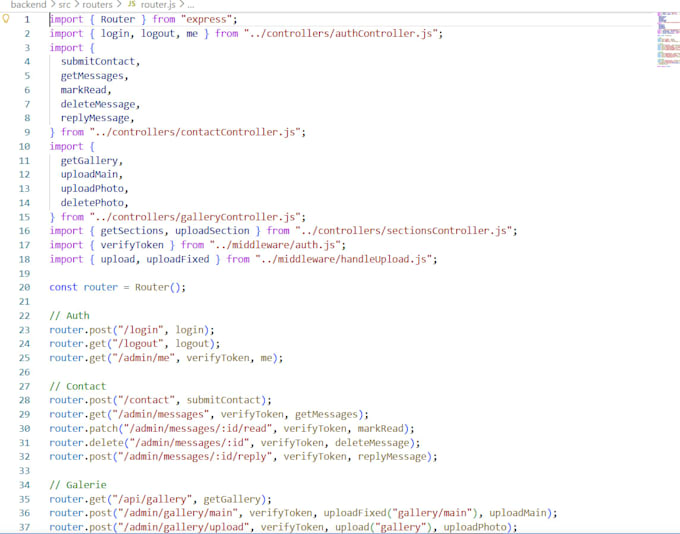Click uploadMain on line 12

pyautogui.click(x=89, y=174)
